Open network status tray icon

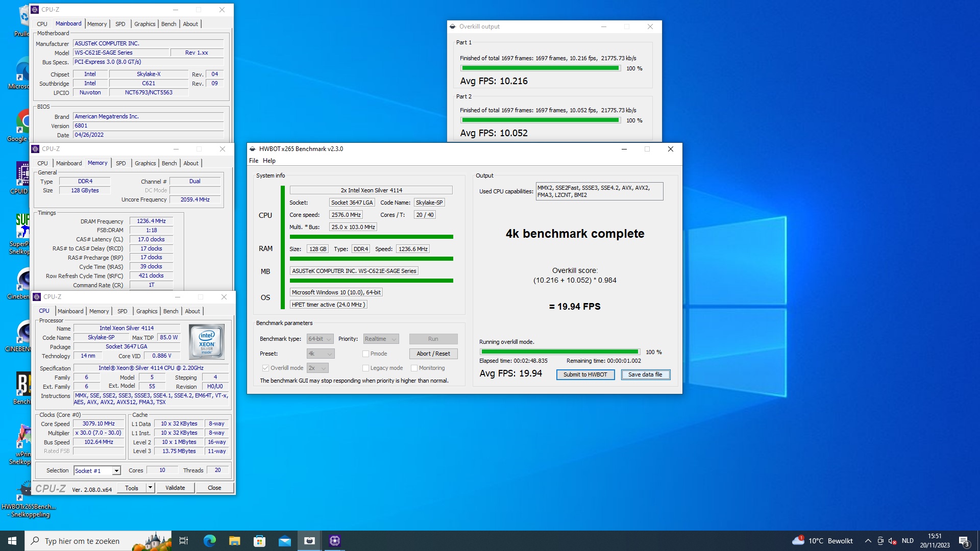tap(880, 541)
